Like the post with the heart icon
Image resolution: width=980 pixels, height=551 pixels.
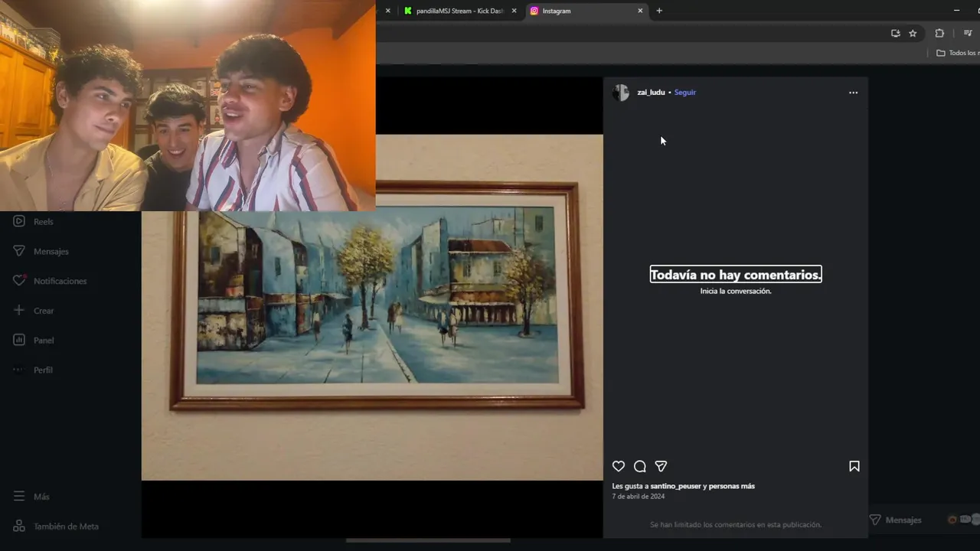pos(619,466)
